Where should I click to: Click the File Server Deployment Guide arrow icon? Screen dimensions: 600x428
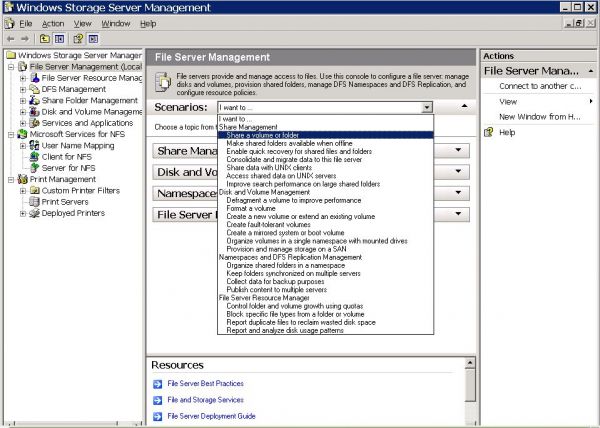tap(157, 416)
